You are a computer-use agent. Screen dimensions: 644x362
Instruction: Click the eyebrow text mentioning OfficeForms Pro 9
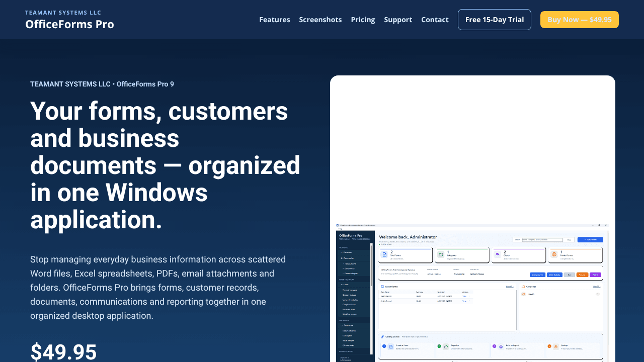[102, 84]
